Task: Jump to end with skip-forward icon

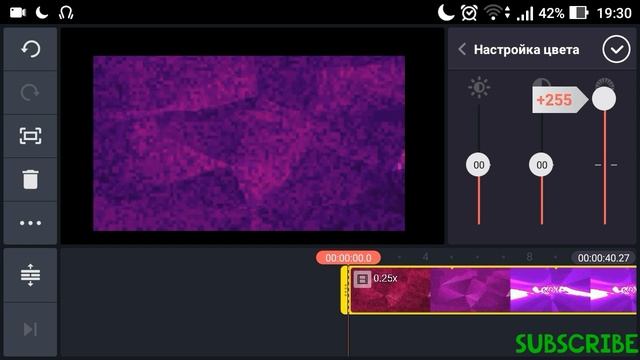Action: pos(30,329)
